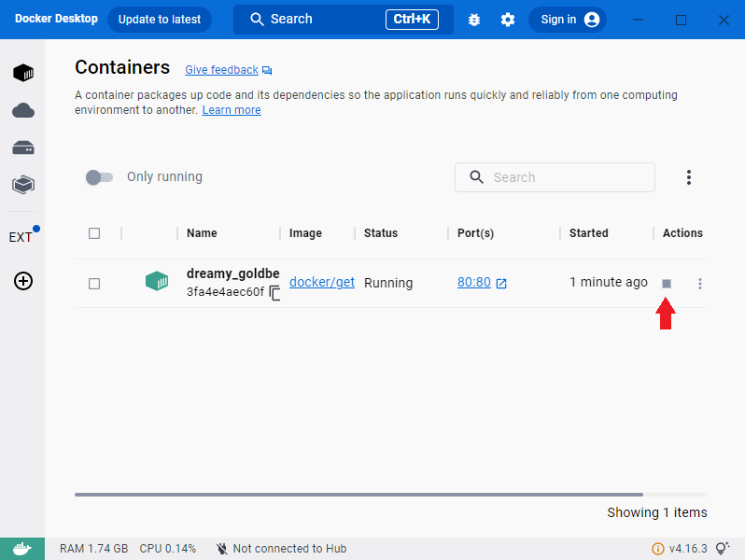This screenshot has width=745, height=560.
Task: Click the Docker whale status icon
Action: [x=22, y=549]
